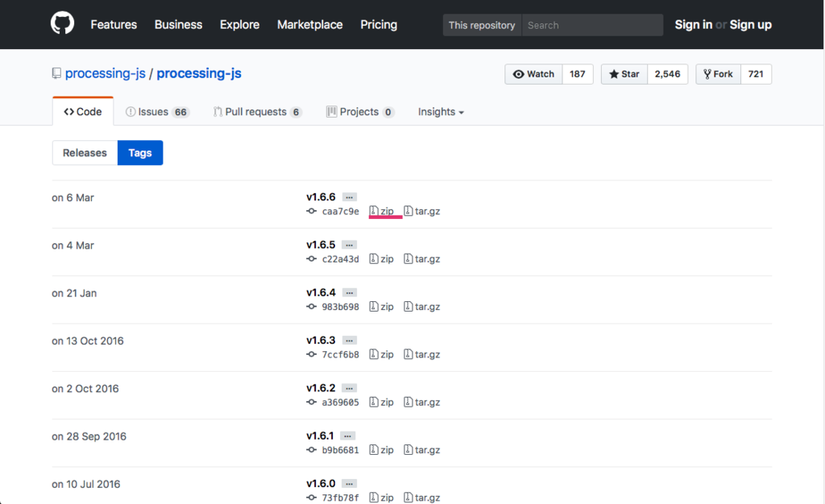Expand the ellipsis for v1.6.5

pos(350,245)
